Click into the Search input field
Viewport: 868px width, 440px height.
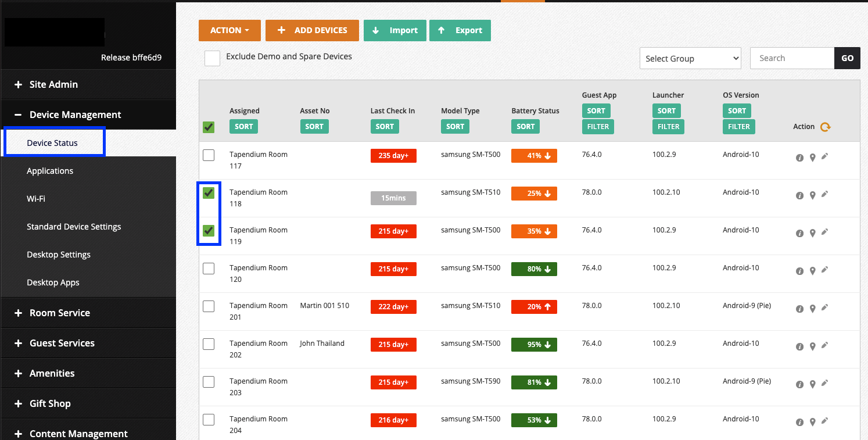(x=792, y=58)
